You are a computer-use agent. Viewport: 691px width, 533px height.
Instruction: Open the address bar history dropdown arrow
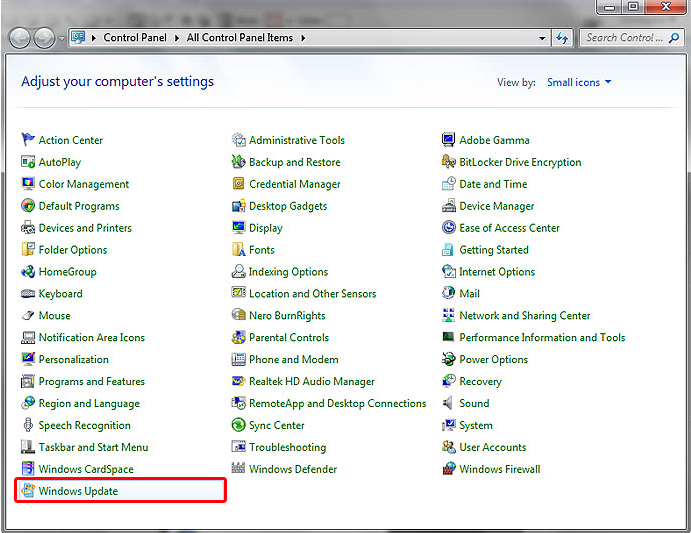(542, 38)
